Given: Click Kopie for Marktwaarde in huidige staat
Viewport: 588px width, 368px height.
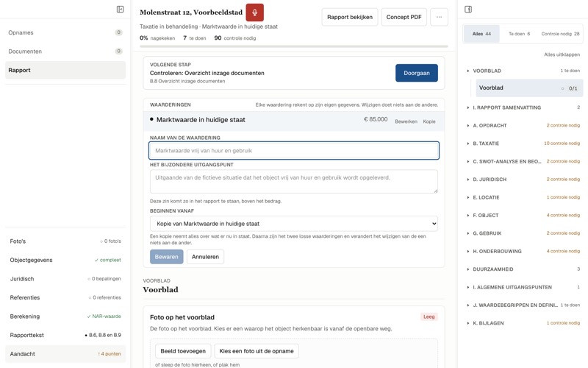Looking at the screenshot, I should [x=429, y=121].
